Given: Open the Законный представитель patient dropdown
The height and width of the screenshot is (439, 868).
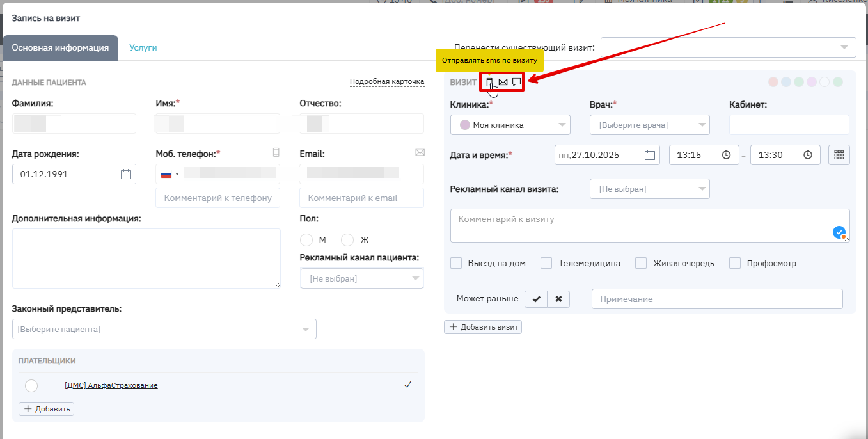Looking at the screenshot, I should tap(164, 329).
